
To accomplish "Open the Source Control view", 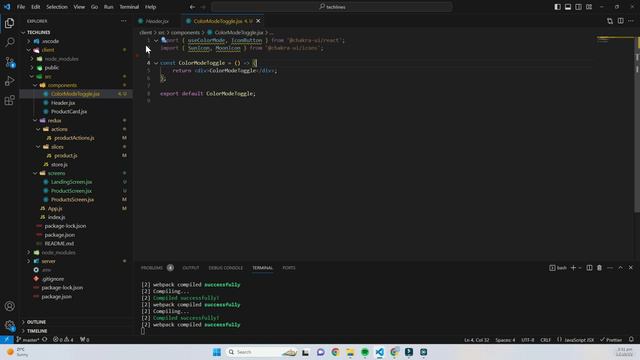I will point(9,62).
